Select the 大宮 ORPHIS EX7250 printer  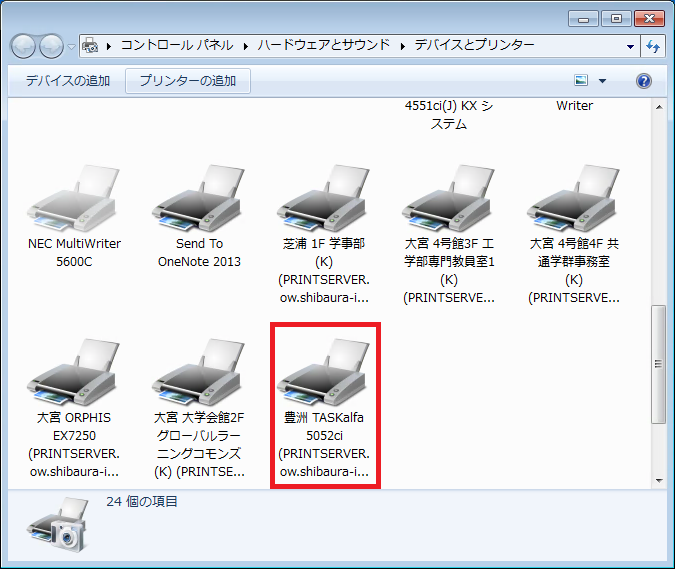coord(74,378)
